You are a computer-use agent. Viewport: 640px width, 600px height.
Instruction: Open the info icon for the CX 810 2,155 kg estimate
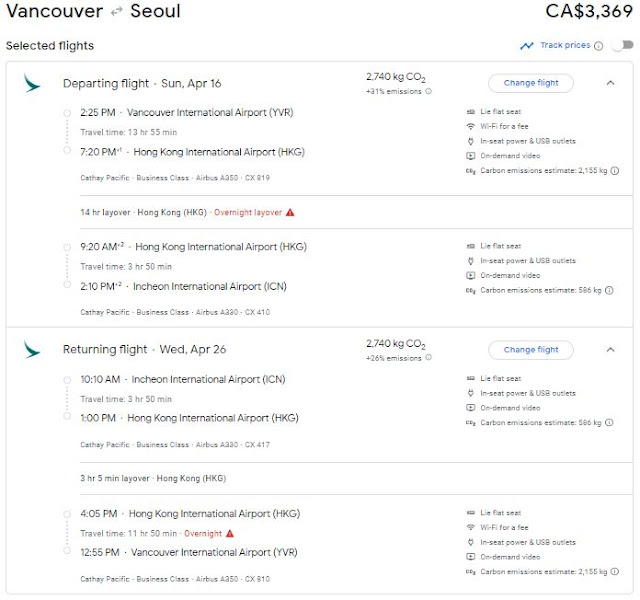[x=615, y=572]
